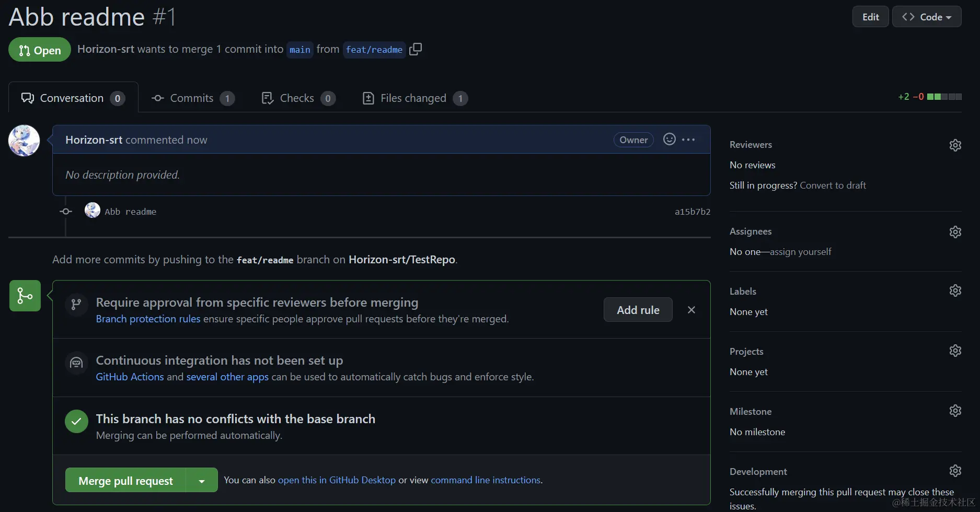Open the Development gear settings
The image size is (980, 512).
[x=955, y=471]
